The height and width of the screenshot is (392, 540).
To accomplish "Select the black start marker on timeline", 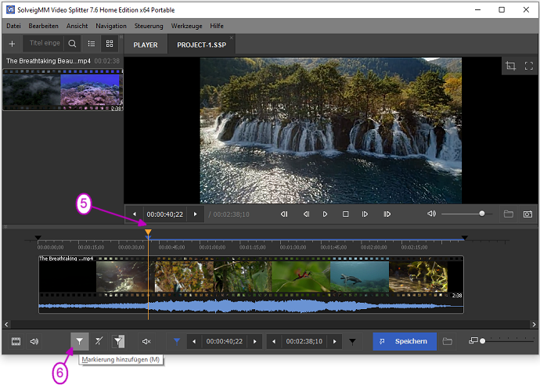I will pyautogui.click(x=38, y=238).
